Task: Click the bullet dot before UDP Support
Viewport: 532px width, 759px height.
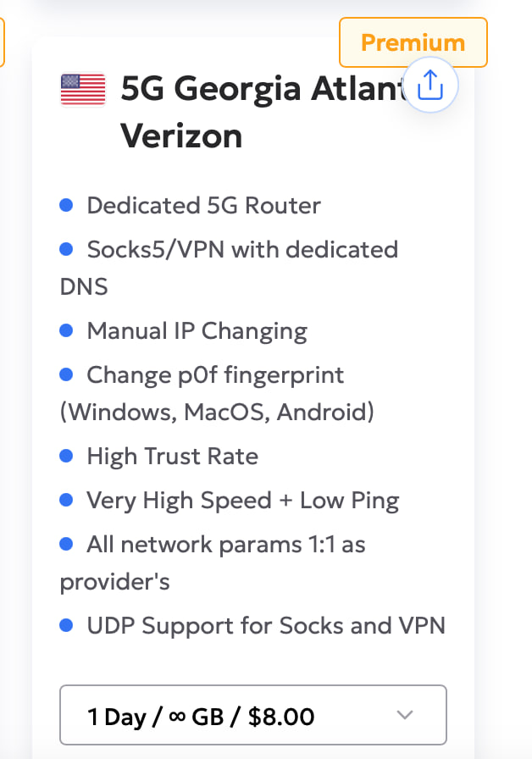Action: (x=67, y=626)
